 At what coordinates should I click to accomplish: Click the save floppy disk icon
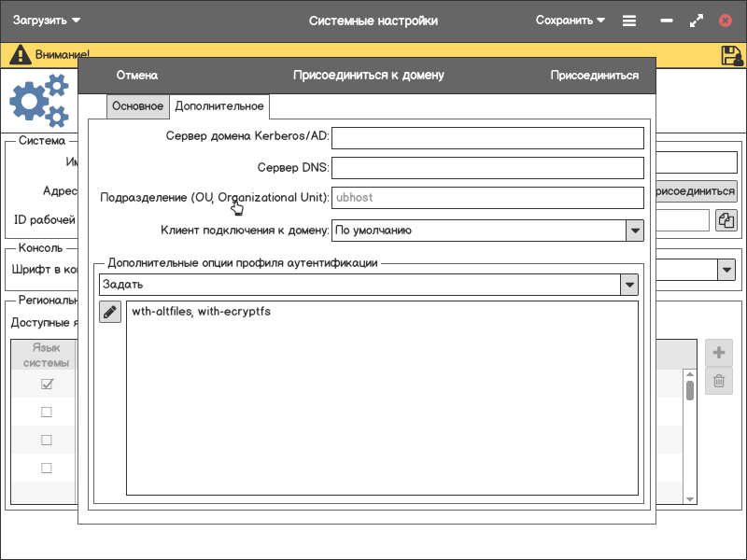pos(732,55)
